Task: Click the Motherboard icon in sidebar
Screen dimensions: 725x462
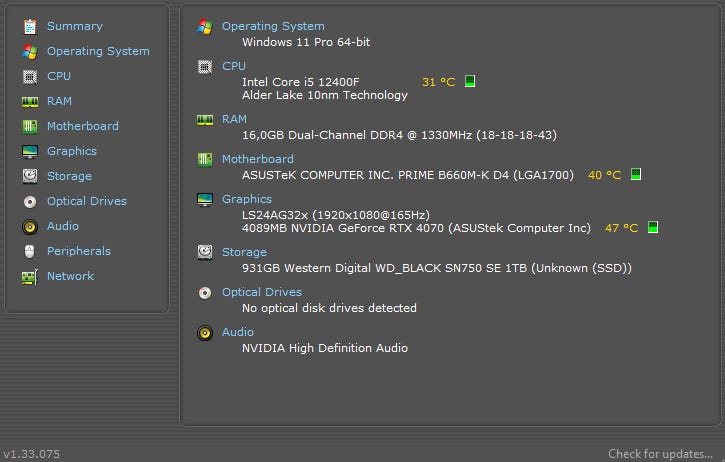Action: click(30, 127)
